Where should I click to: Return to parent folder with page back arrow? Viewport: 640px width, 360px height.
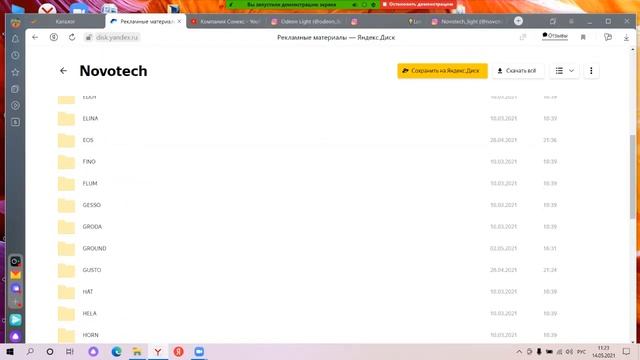[x=63, y=71]
